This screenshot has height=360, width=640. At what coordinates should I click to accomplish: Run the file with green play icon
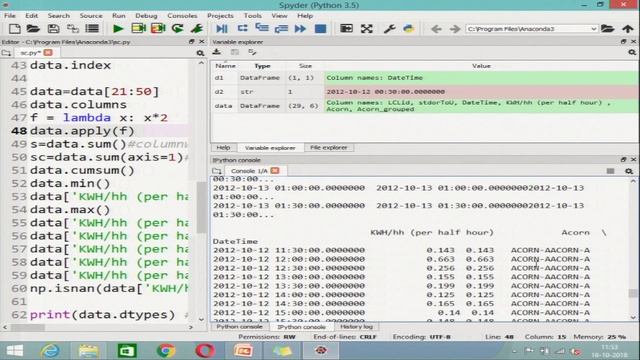click(118, 29)
